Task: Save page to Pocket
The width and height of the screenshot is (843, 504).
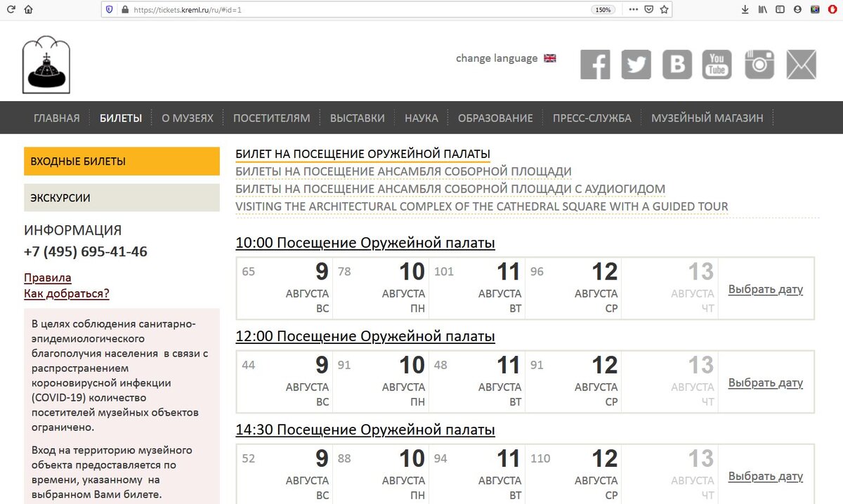Action: pos(649,10)
